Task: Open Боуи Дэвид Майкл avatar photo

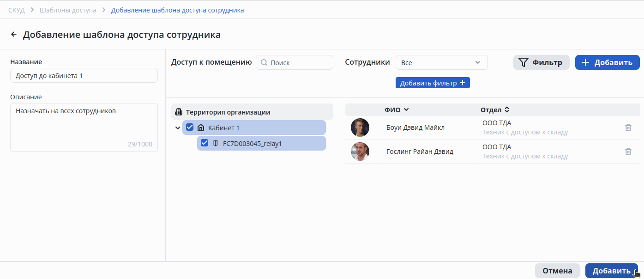Action: 360,127
